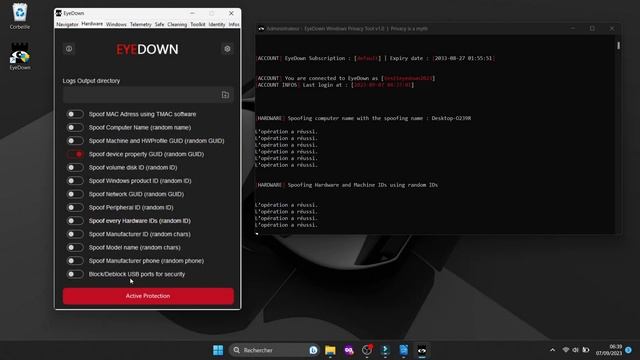Image resolution: width=640 pixels, height=360 pixels.
Task: Open the Toolkit tab
Action: pyautogui.click(x=198, y=24)
